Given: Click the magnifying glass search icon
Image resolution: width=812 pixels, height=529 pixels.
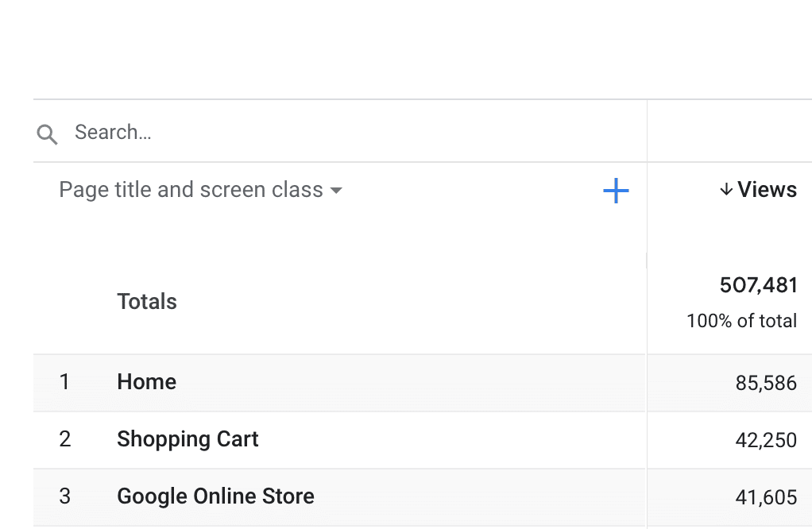Looking at the screenshot, I should click(x=48, y=134).
